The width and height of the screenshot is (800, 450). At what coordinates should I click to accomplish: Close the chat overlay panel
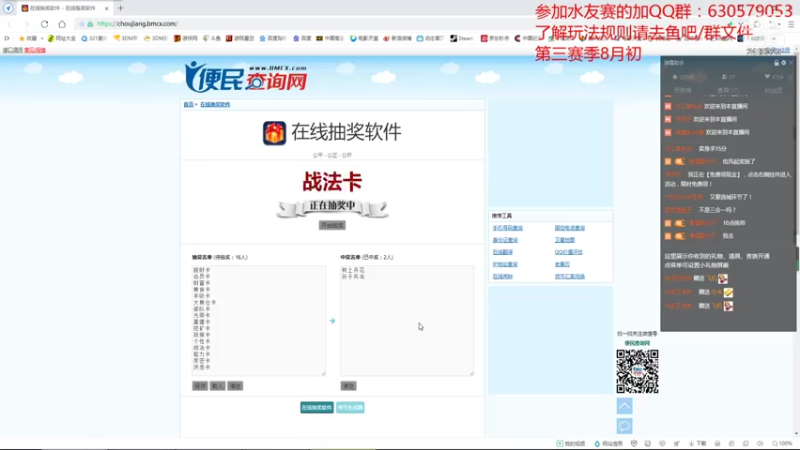[791, 63]
